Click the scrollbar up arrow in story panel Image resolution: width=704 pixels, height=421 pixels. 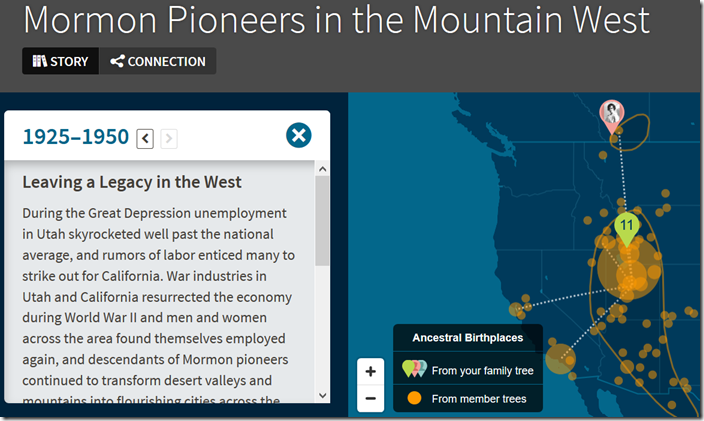tap(322, 169)
